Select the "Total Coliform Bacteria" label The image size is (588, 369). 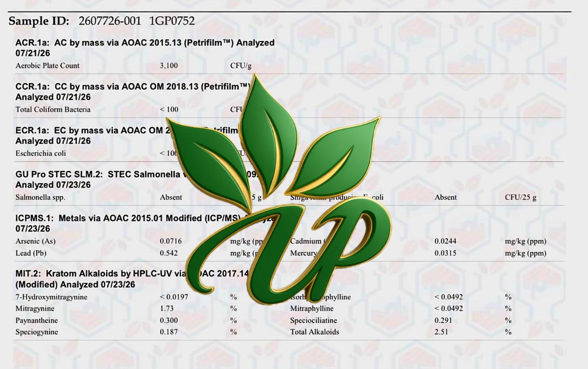tap(53, 109)
